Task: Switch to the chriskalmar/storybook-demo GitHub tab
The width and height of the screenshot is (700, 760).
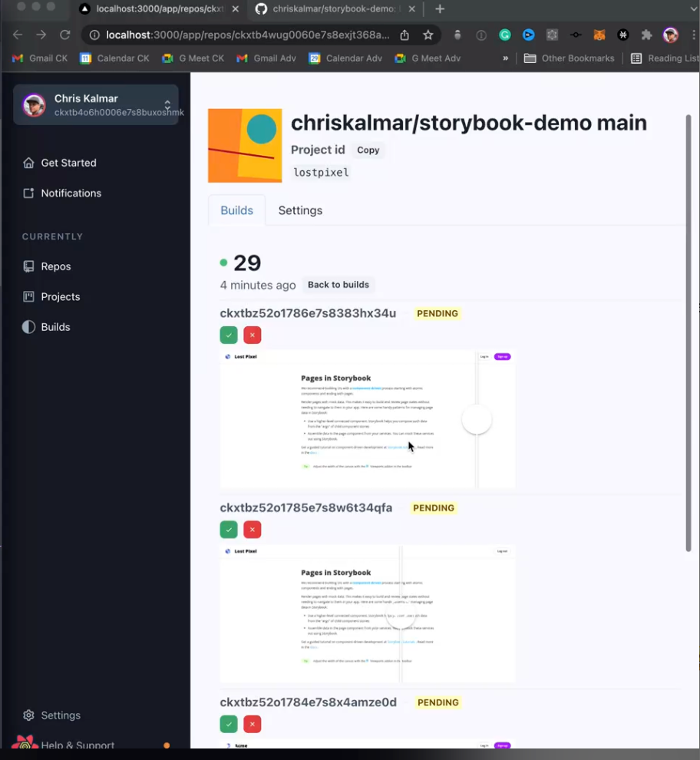Action: coord(334,8)
